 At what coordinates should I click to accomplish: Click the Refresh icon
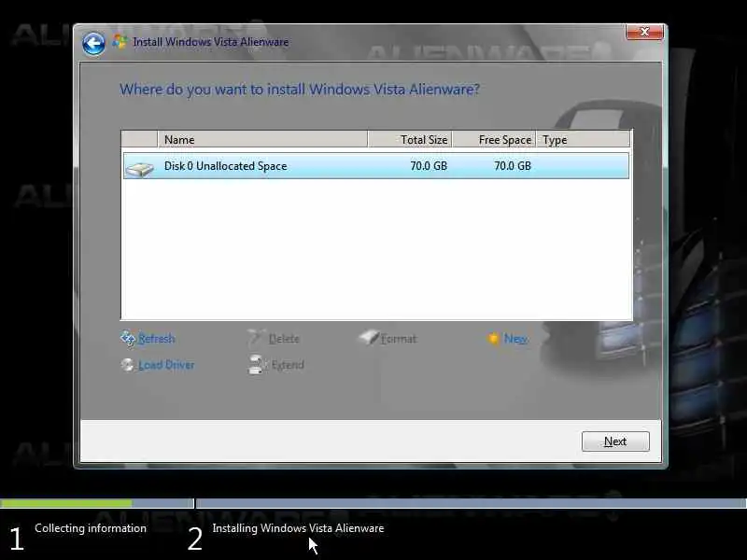click(x=128, y=339)
